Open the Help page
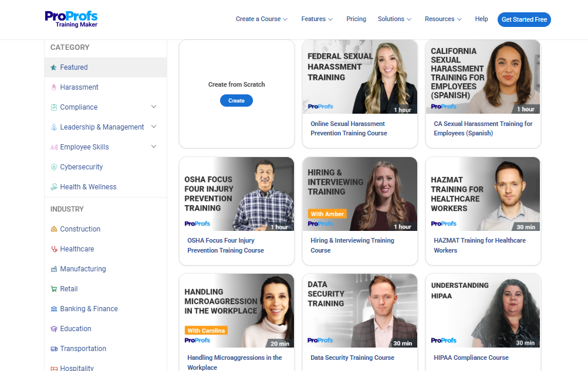The height and width of the screenshot is (371, 588). pyautogui.click(x=482, y=19)
